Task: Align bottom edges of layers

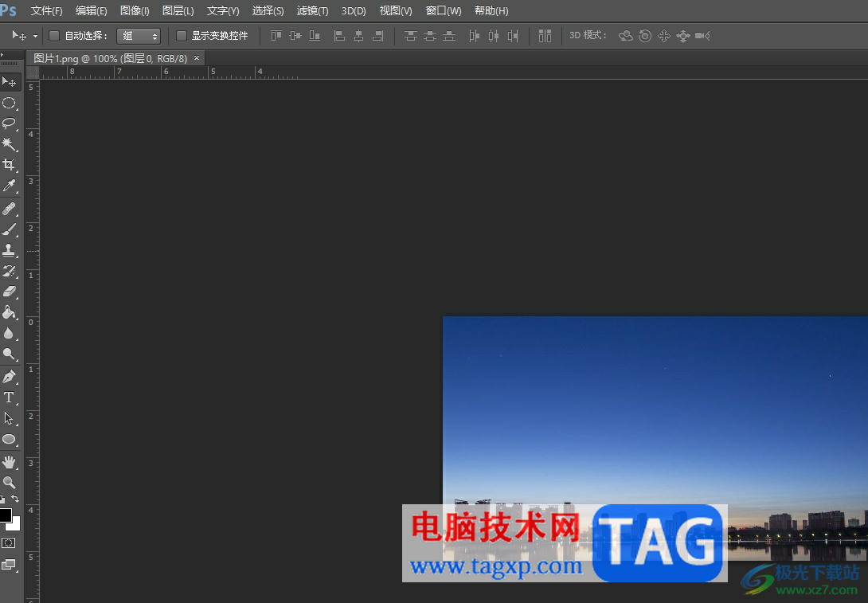Action: click(x=315, y=36)
